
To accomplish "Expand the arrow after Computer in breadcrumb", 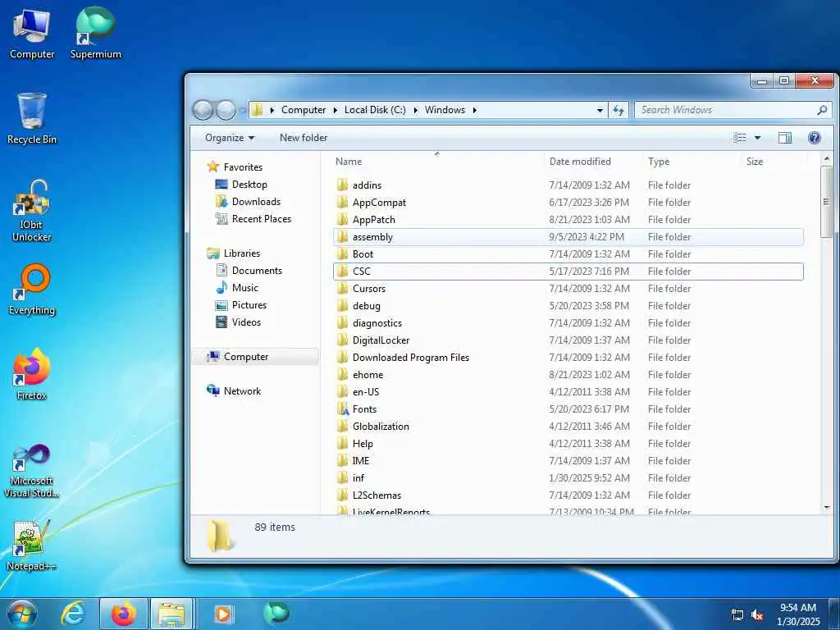I will [x=335, y=110].
